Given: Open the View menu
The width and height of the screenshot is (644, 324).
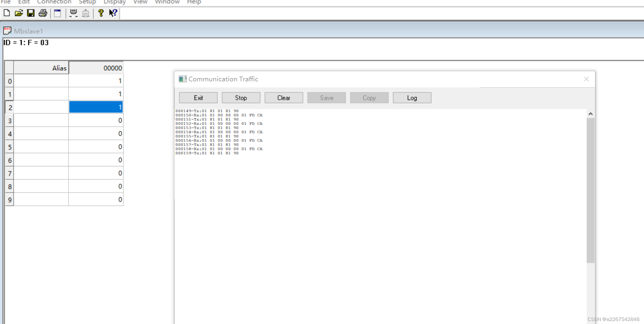Looking at the screenshot, I should (140, 2).
